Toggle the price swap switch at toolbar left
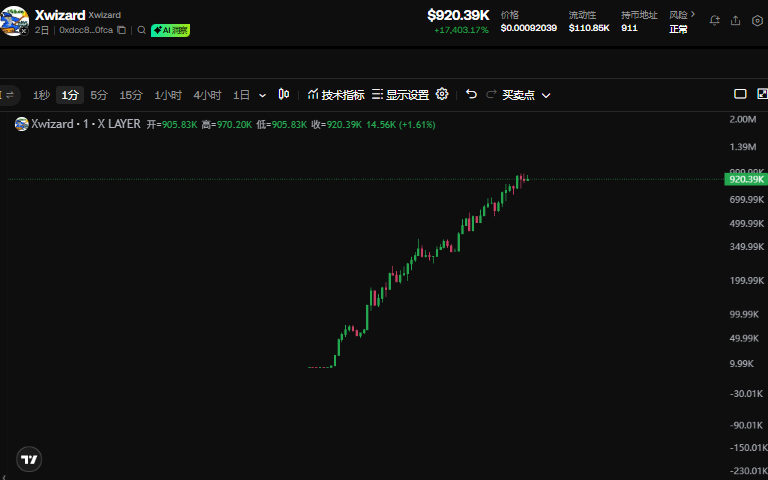Viewport: 768px width, 480px height. [x=8, y=95]
